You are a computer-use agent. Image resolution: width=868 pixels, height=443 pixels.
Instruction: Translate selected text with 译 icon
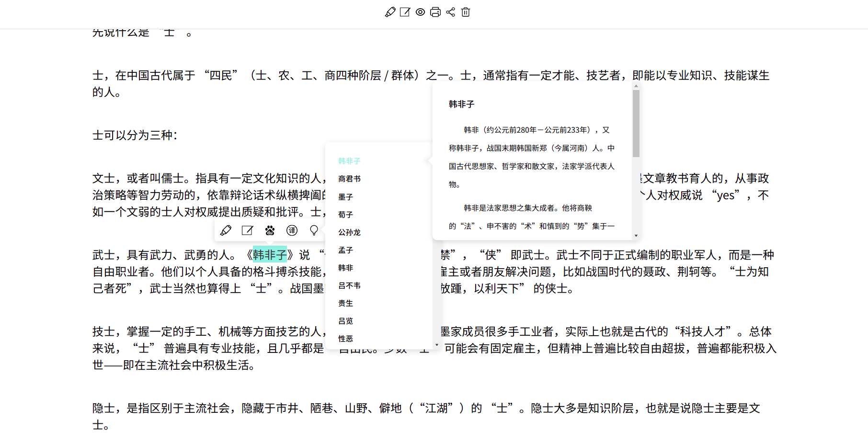[x=292, y=230]
